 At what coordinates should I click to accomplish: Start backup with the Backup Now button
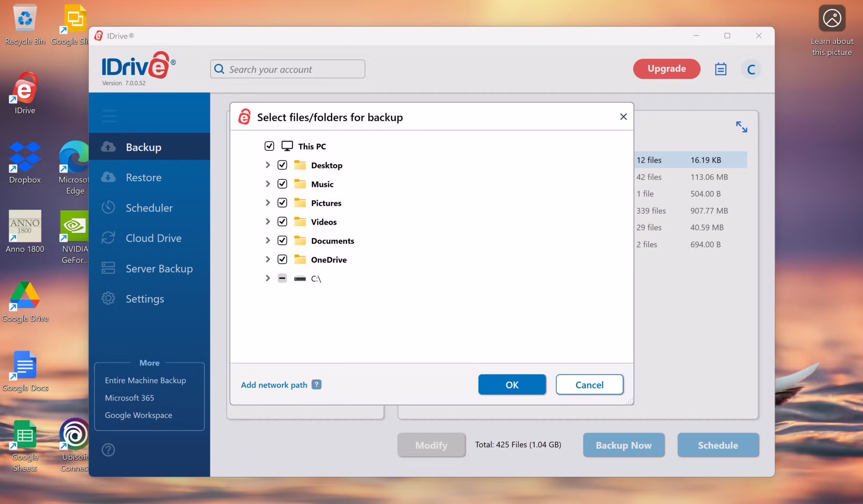(x=623, y=445)
